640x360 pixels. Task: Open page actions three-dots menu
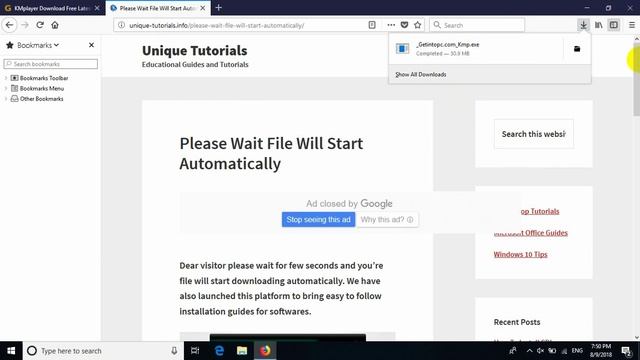click(391, 25)
